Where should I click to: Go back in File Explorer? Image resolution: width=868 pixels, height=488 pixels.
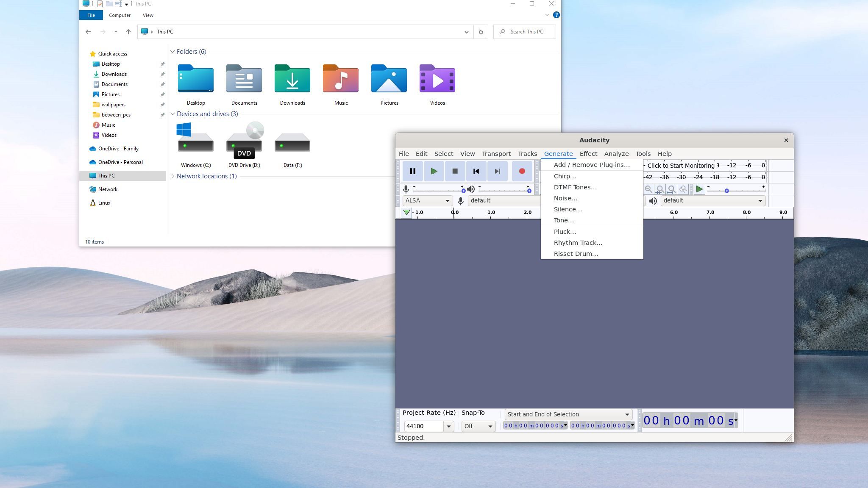coord(88,32)
